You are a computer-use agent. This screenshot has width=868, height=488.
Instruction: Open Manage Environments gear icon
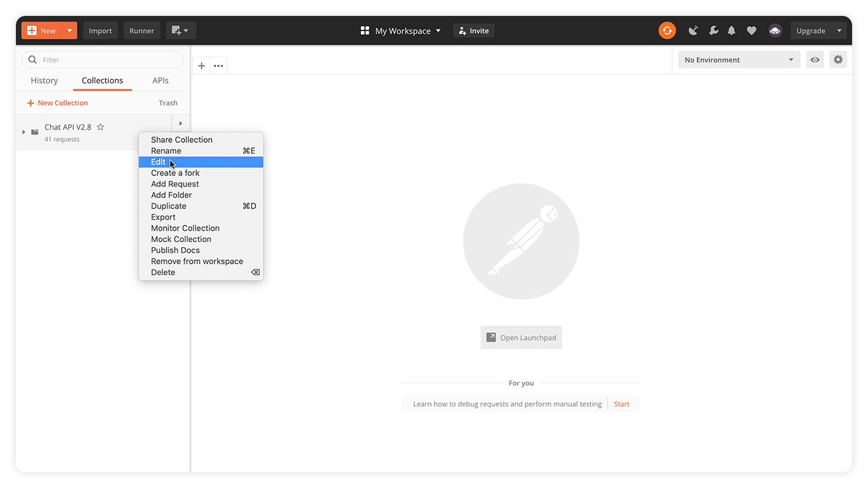coord(838,60)
